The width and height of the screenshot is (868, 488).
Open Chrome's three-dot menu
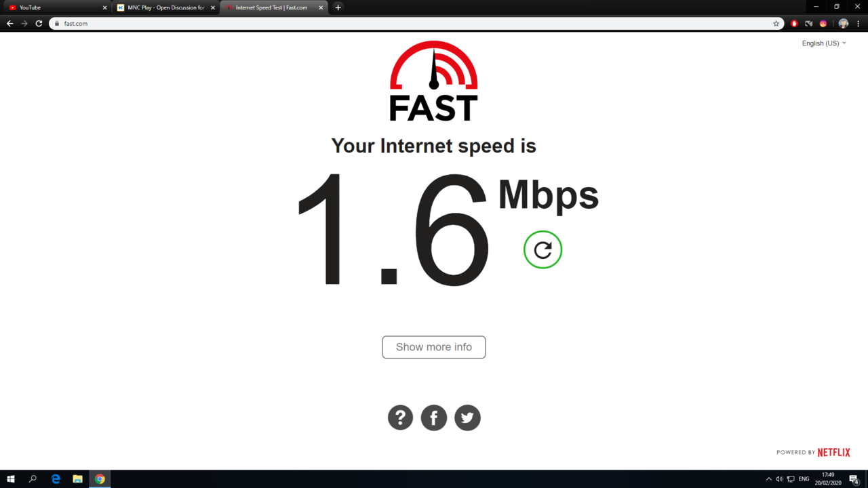click(859, 24)
